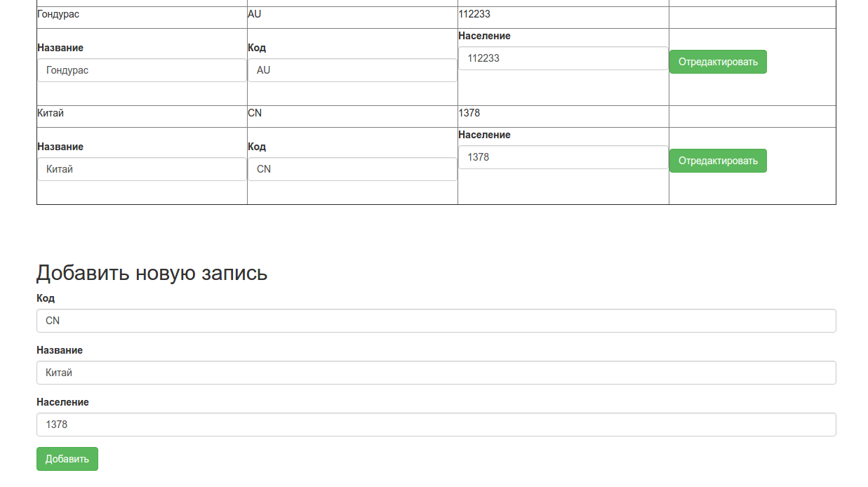Click the static Гондурас text cell
Screen dimensions: 868x487
pyautogui.click(x=58, y=14)
